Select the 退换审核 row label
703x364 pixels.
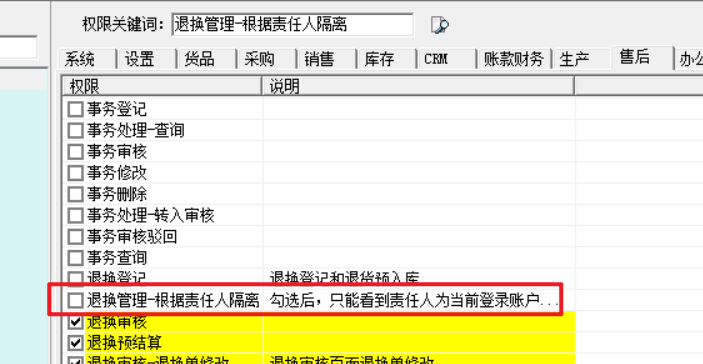coord(117,322)
